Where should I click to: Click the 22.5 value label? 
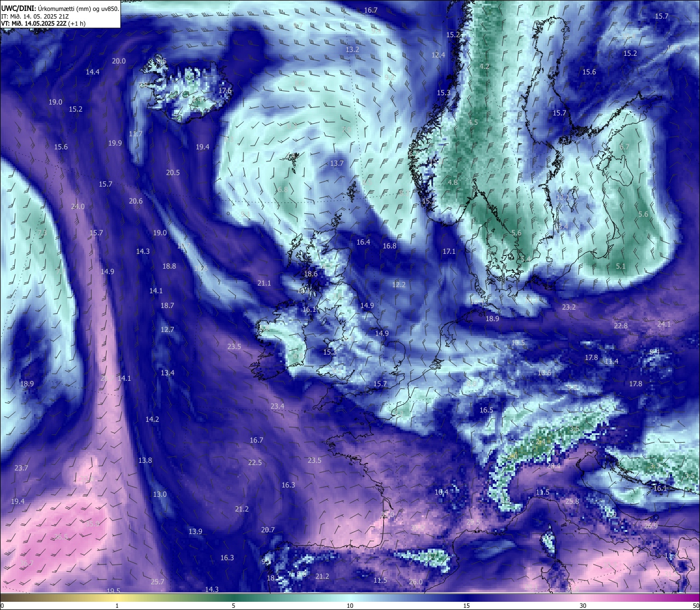255,463
